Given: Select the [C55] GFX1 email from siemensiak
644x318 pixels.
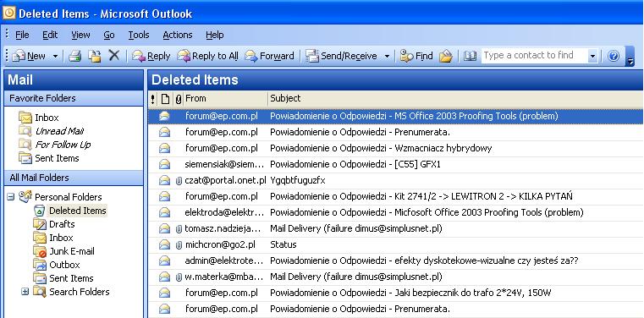Looking at the screenshot, I should pos(396,165).
